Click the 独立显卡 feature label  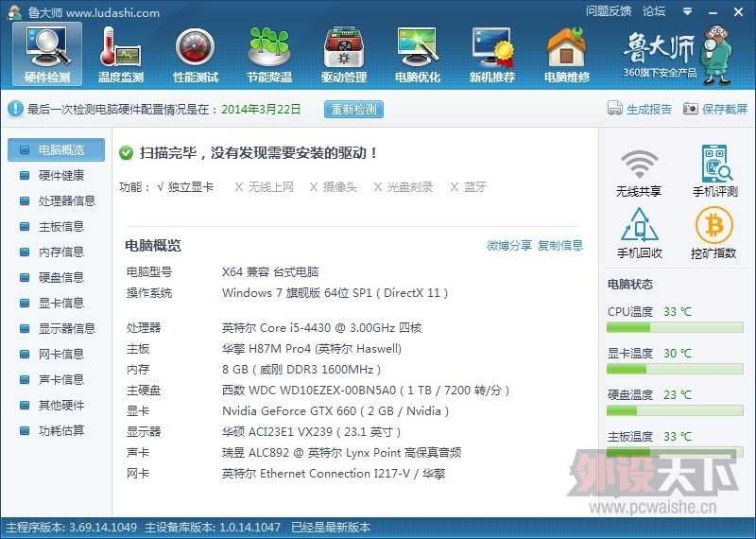[x=190, y=186]
